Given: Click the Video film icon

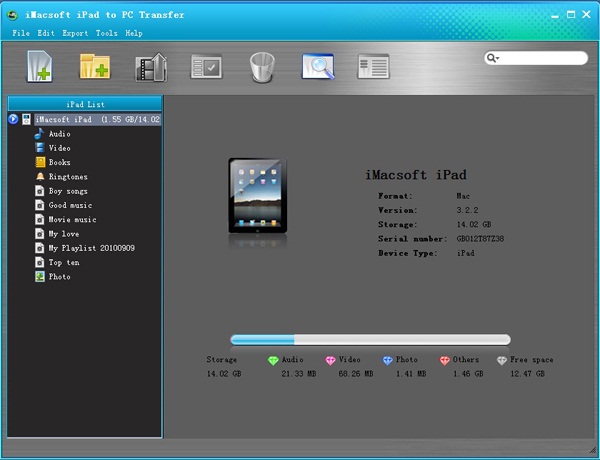Looking at the screenshot, I should pos(40,148).
